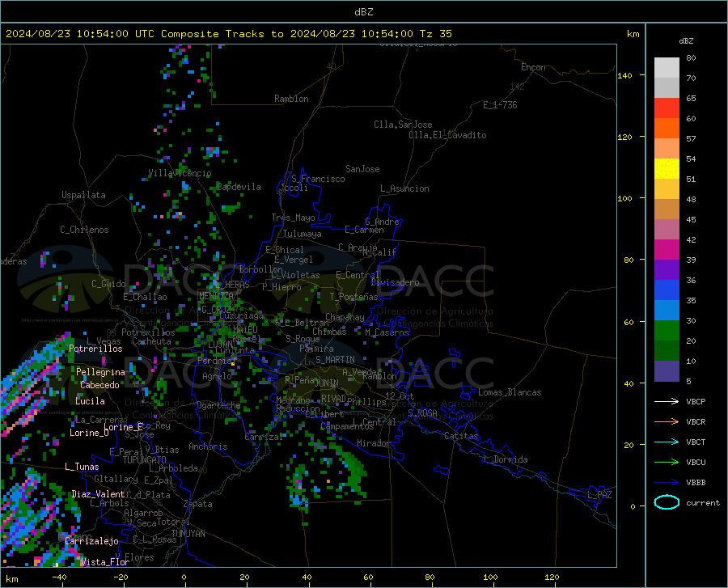Click the L_Asuncion map label

click(404, 188)
